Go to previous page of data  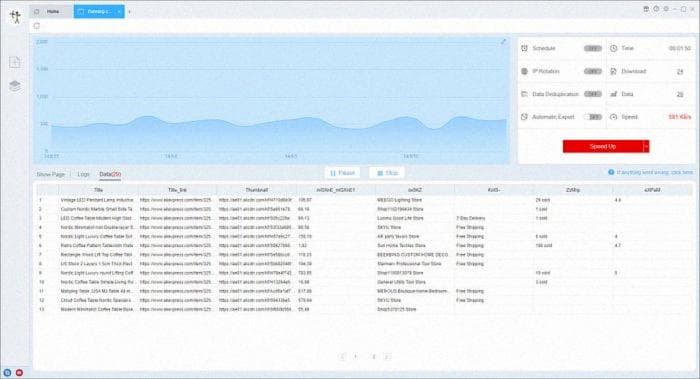tap(342, 357)
